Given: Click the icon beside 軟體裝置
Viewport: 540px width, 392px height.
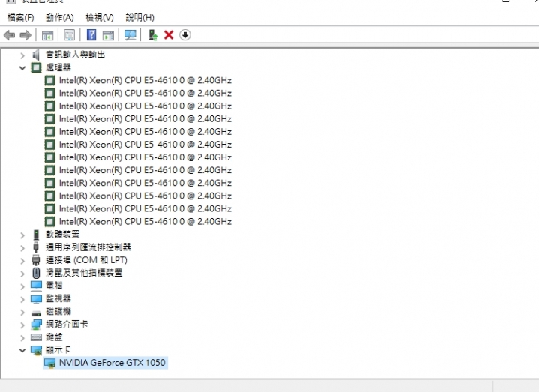Looking at the screenshot, I should (36, 235).
